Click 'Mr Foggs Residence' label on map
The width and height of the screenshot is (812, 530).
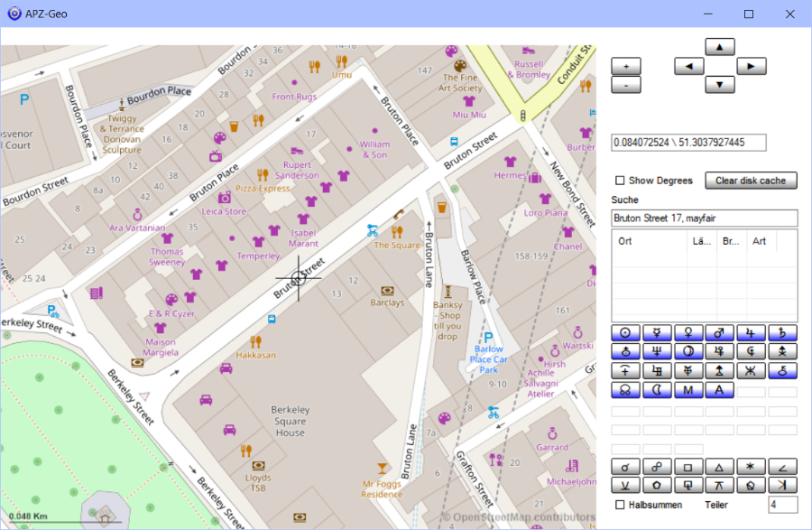pos(382,489)
